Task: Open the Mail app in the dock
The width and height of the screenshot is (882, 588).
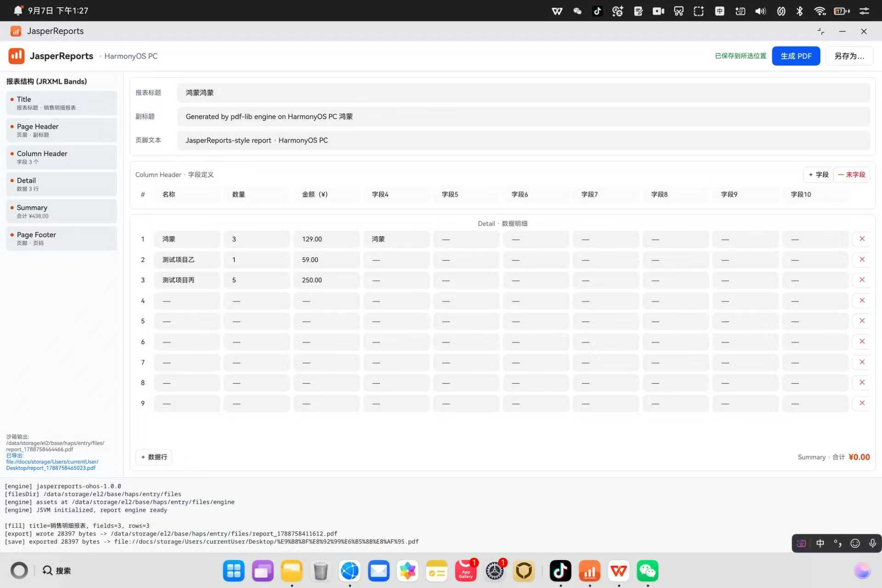Action: pyautogui.click(x=379, y=571)
